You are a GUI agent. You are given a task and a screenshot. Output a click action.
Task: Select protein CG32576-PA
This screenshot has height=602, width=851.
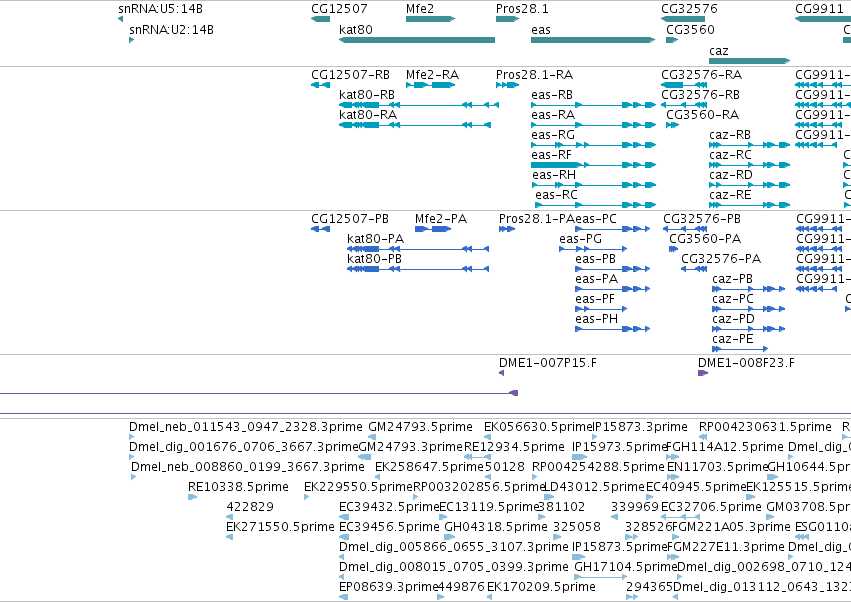click(721, 259)
